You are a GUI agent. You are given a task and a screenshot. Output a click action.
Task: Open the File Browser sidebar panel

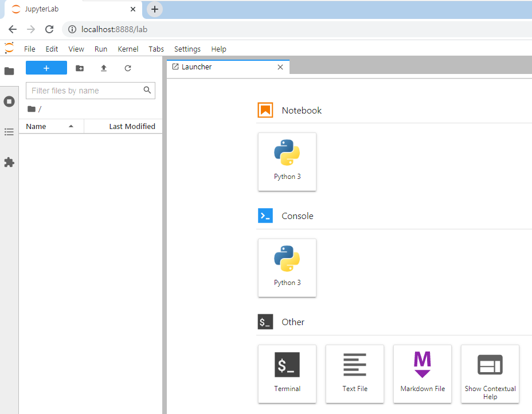pyautogui.click(x=9, y=71)
